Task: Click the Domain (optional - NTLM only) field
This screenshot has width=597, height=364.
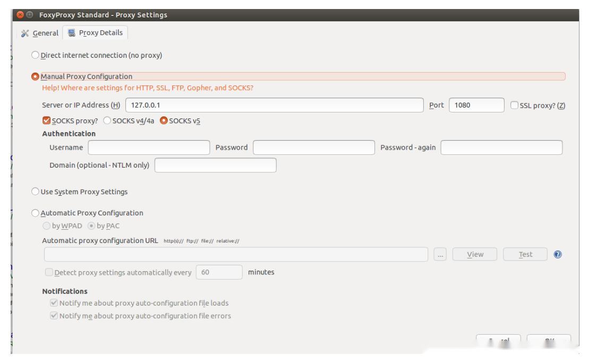Action: [216, 165]
